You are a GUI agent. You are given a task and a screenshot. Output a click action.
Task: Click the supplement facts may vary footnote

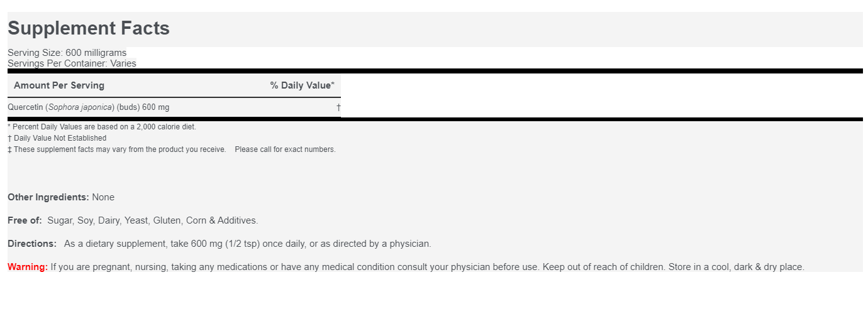tap(117, 149)
